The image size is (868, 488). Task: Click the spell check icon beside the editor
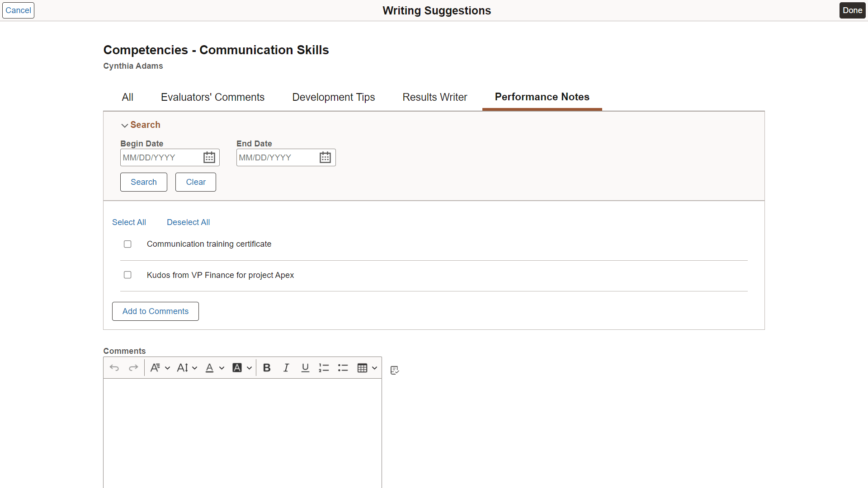[x=395, y=370]
